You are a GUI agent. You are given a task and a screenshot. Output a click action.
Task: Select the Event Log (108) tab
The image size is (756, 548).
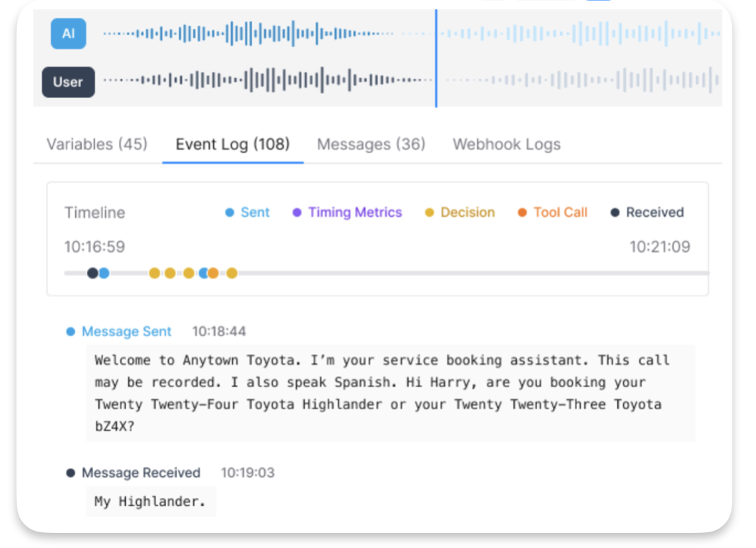click(x=233, y=145)
